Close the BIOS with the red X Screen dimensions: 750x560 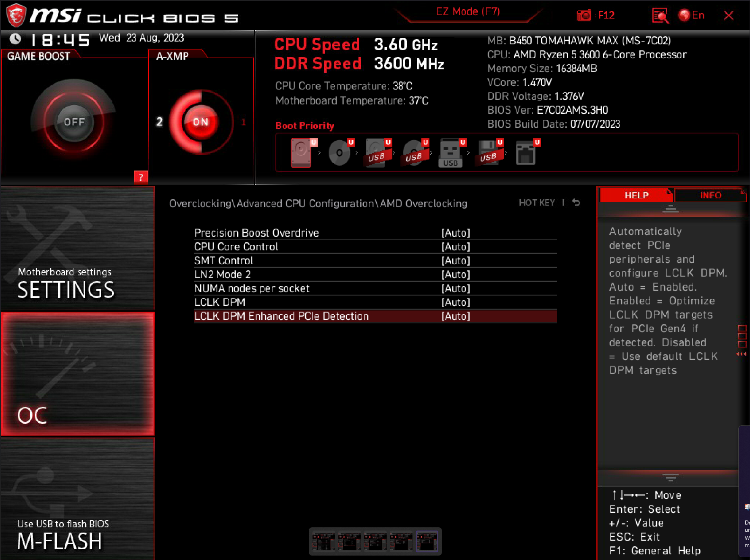pos(729,15)
